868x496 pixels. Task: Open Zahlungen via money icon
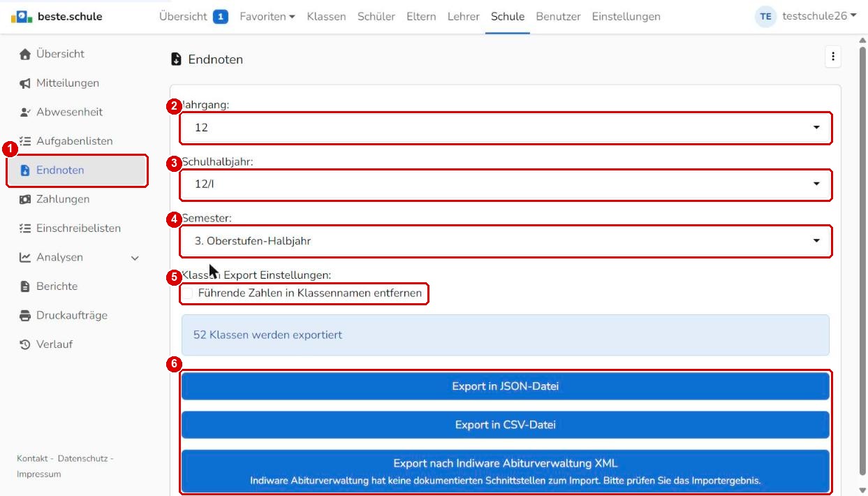point(25,199)
